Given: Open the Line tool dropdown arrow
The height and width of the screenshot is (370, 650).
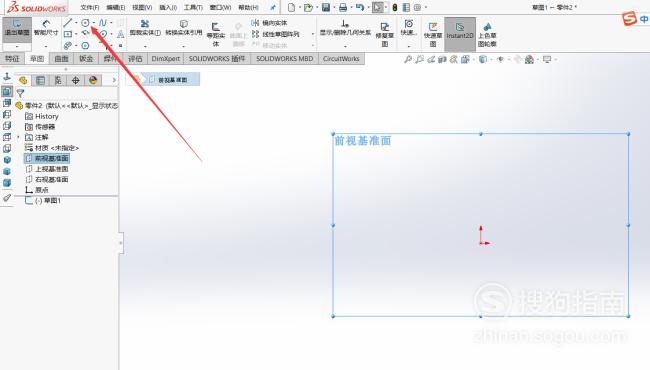Looking at the screenshot, I should [76, 23].
